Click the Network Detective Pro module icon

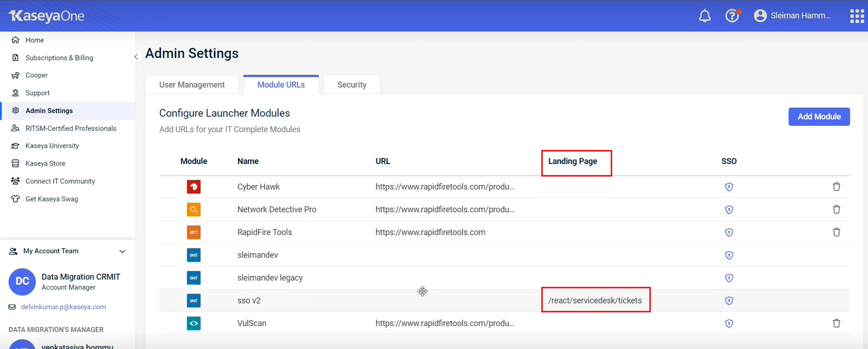(194, 210)
